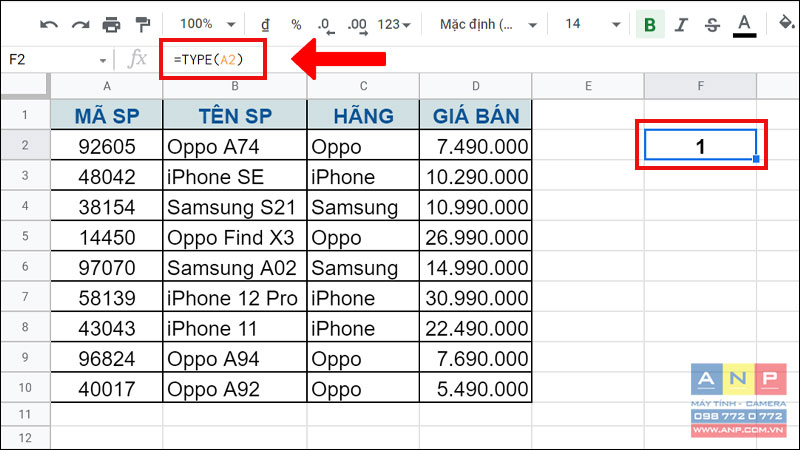
Task: Select cell F2 showing 1
Action: pos(701,145)
